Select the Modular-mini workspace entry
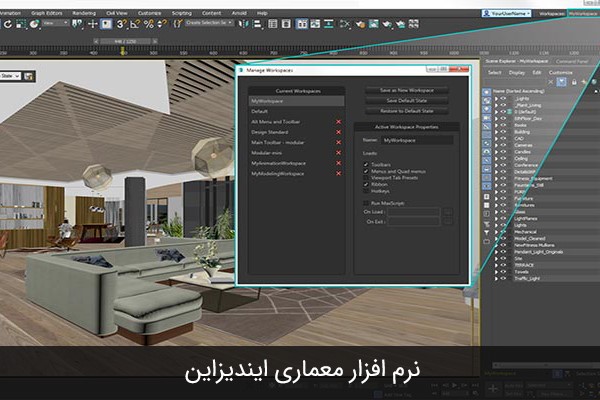This screenshot has height=400, width=600. tap(296, 153)
